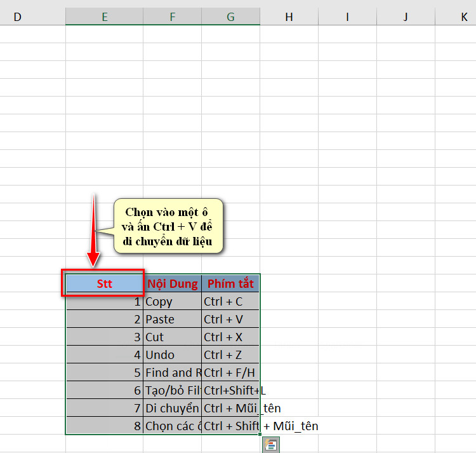The width and height of the screenshot is (476, 453).
Task: Select the cell with number 8
Action: (104, 426)
